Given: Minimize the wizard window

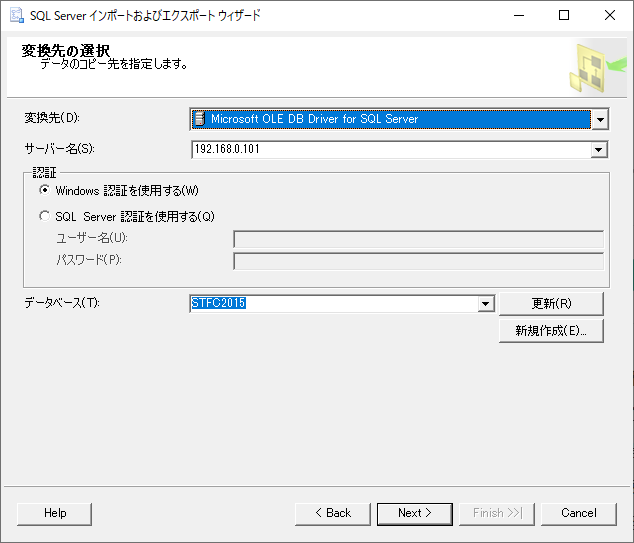Looking at the screenshot, I should [518, 15].
